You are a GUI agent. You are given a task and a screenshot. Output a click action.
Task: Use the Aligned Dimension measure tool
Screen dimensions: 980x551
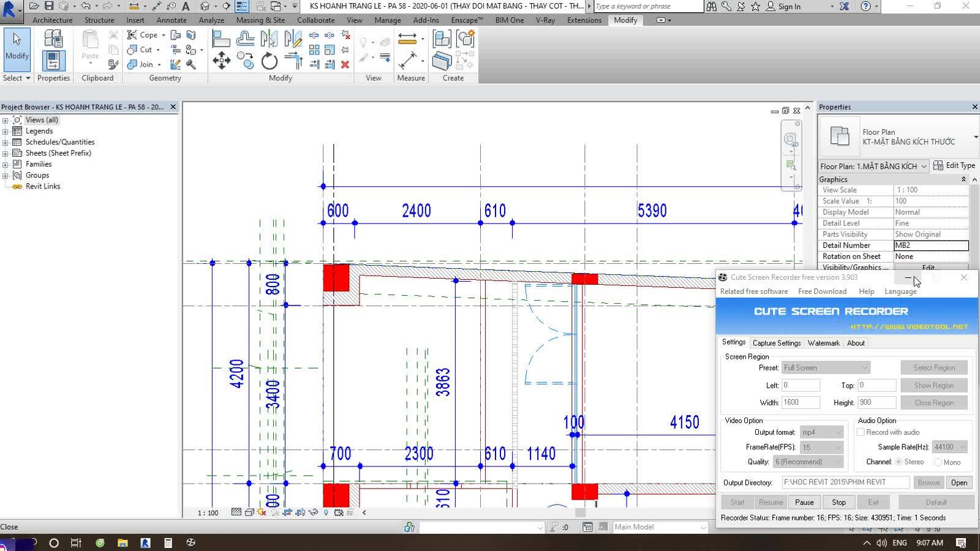point(407,39)
